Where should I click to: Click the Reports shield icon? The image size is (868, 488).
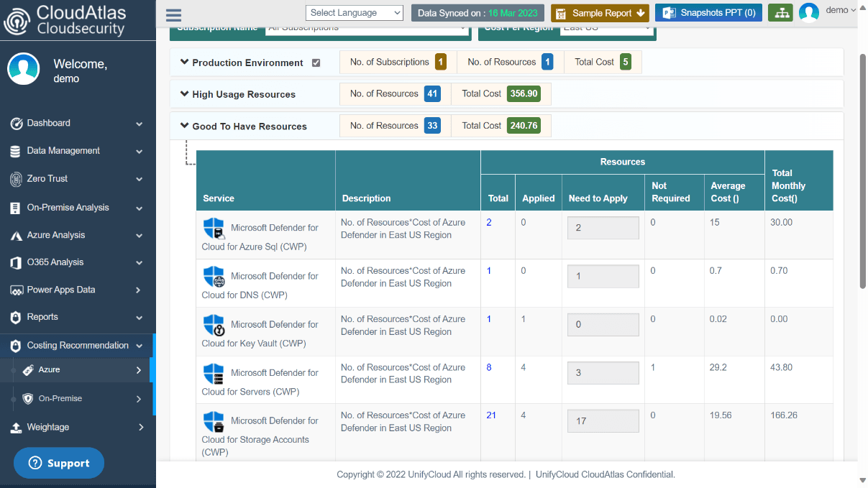point(15,318)
